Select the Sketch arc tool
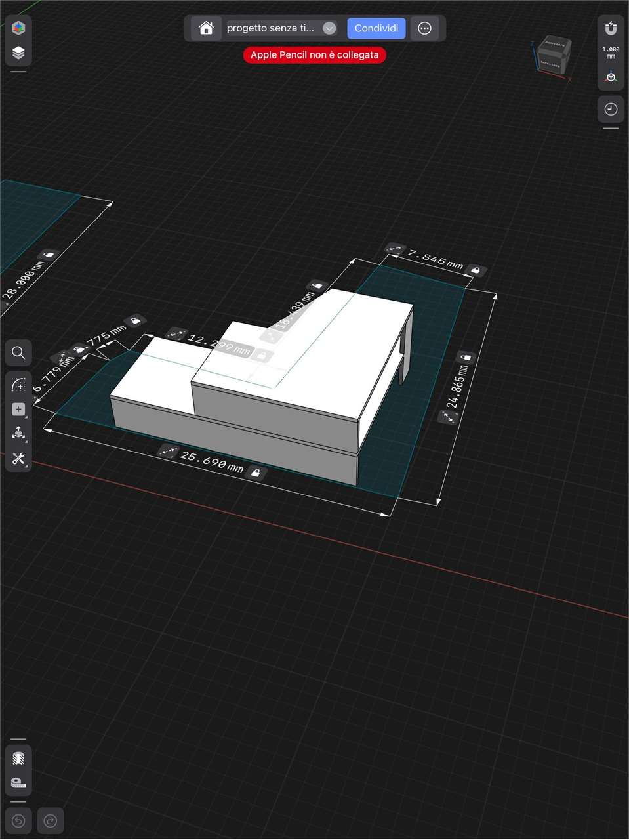The width and height of the screenshot is (629, 840). (18, 385)
